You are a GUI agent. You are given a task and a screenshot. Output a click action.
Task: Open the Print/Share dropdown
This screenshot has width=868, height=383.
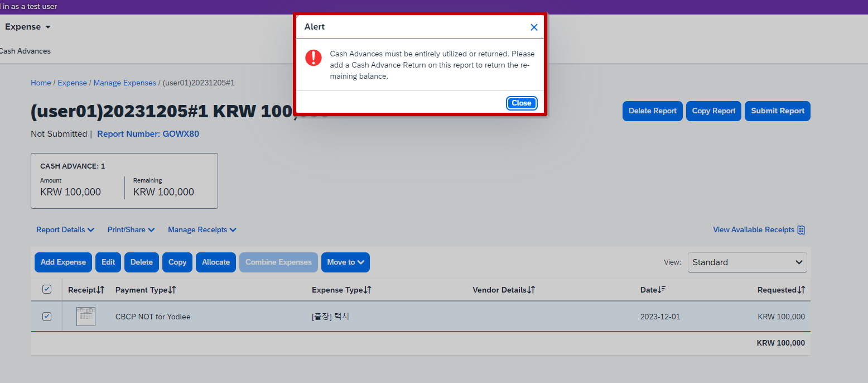(131, 230)
